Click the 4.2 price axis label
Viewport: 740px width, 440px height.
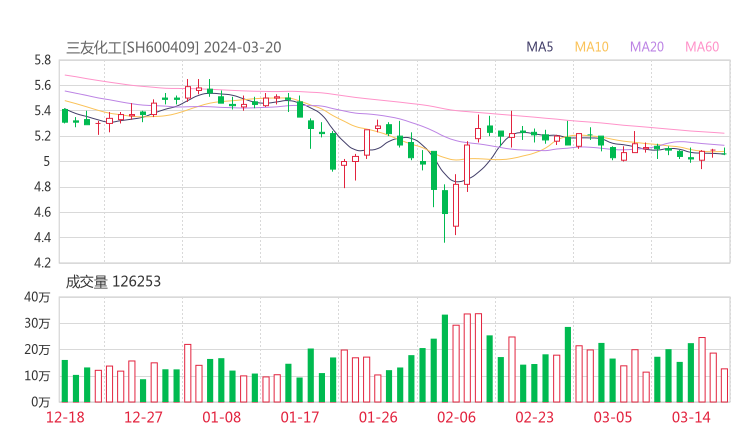[x=42, y=263]
